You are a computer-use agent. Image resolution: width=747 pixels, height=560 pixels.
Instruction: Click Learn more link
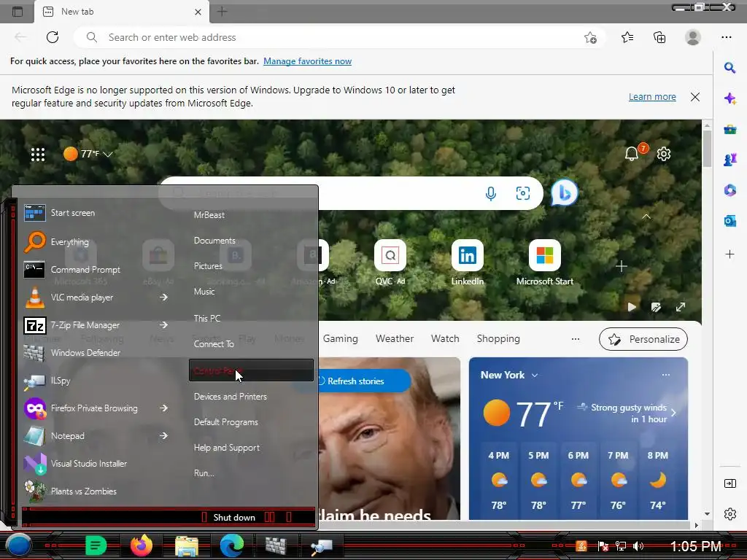coord(652,97)
